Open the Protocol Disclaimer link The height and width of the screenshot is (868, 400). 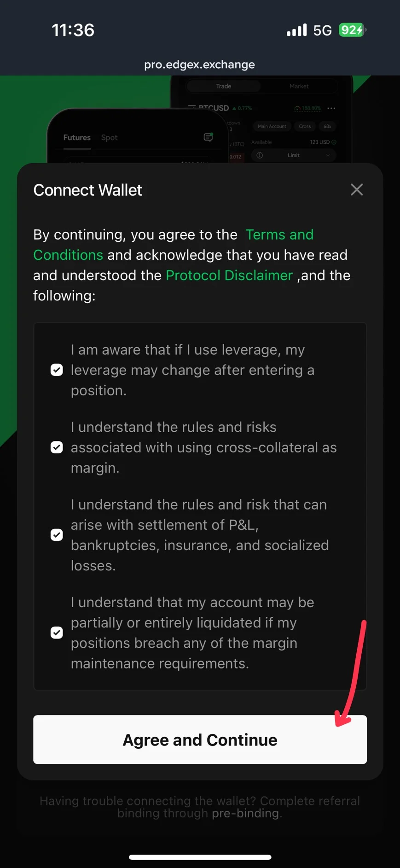pyautogui.click(x=229, y=275)
